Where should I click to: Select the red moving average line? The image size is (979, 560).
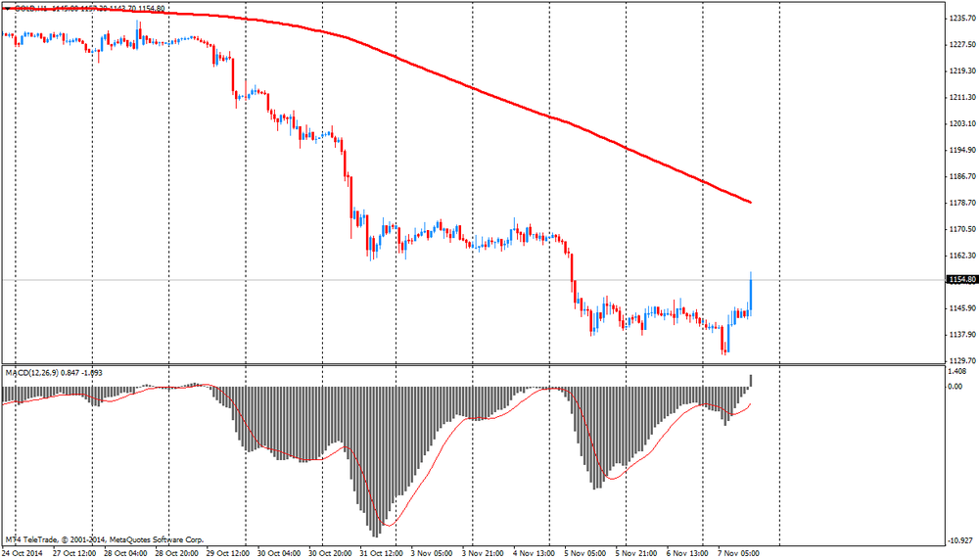click(475, 89)
